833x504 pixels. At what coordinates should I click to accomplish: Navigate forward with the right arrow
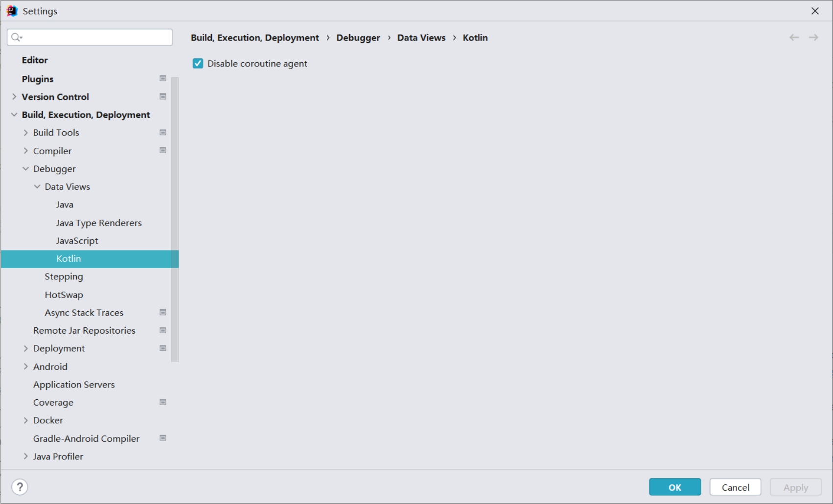pyautogui.click(x=813, y=38)
